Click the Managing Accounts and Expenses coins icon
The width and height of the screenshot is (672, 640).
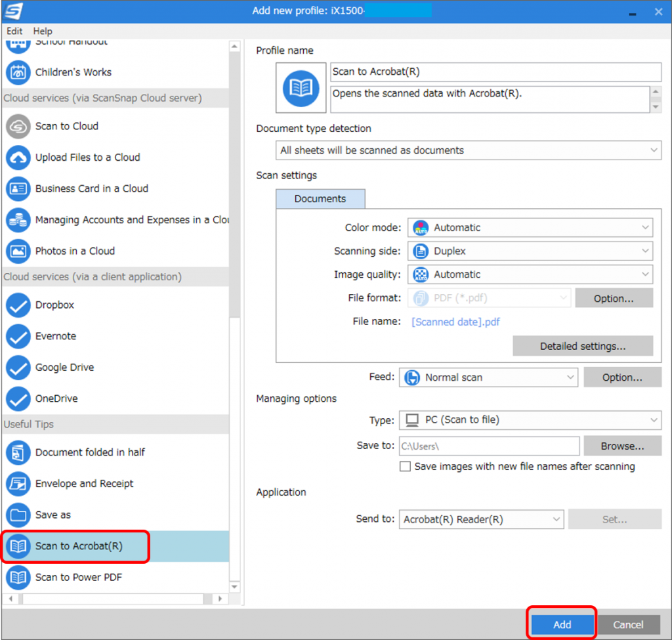[18, 220]
